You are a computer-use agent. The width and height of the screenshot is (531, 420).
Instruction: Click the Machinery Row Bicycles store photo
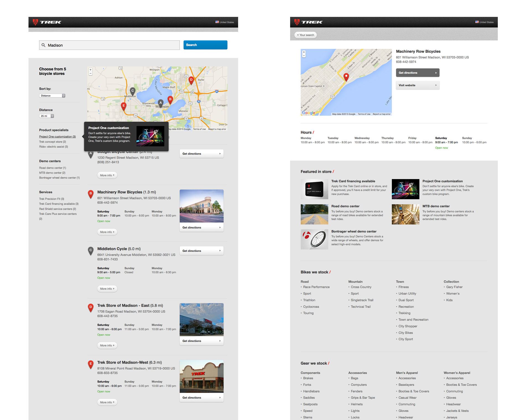[202, 206]
